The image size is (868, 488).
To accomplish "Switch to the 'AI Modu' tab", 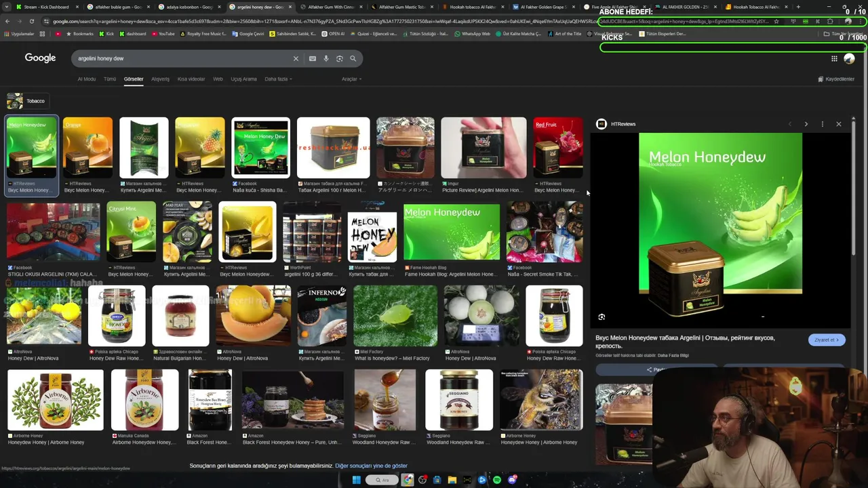I will pos(87,79).
